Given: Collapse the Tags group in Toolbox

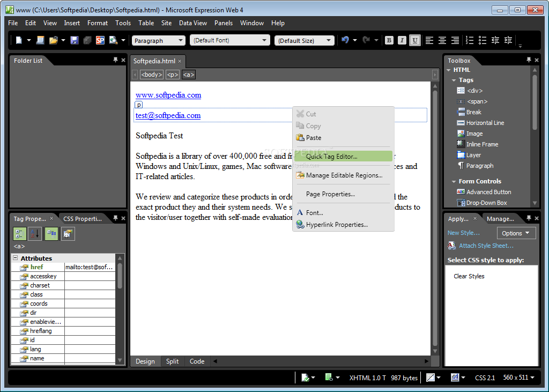Looking at the screenshot, I should 454,80.
